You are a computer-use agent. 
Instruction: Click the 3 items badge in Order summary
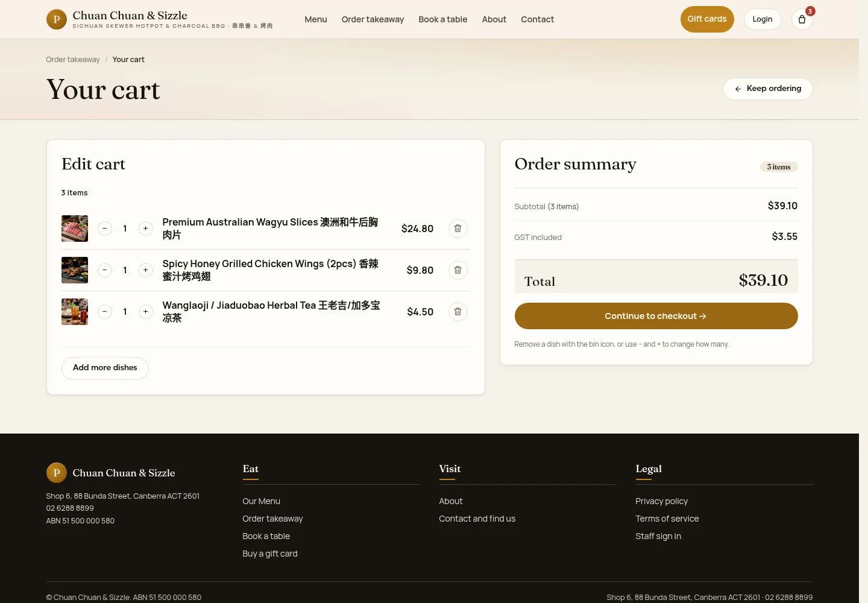coord(779,167)
